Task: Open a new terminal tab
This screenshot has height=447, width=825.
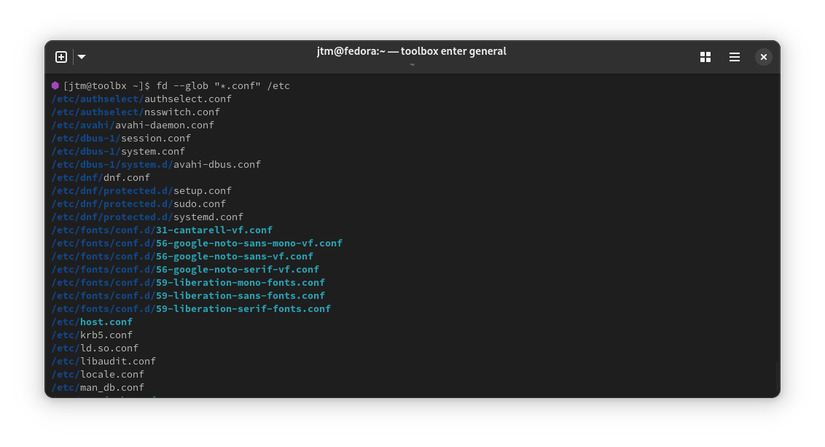Action: [61, 57]
